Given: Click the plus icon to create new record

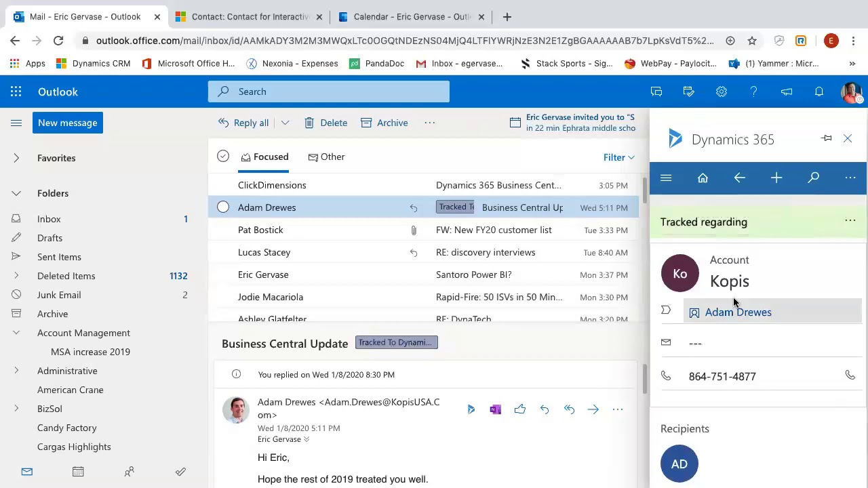Looking at the screenshot, I should pyautogui.click(x=776, y=178).
